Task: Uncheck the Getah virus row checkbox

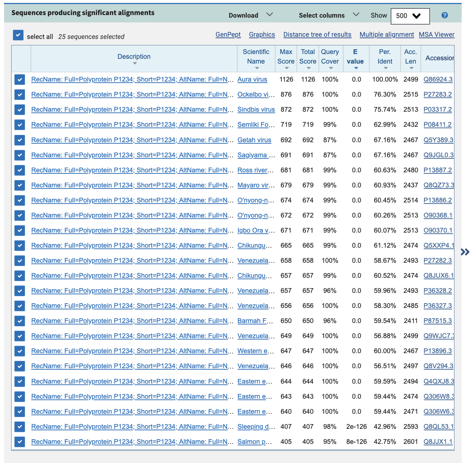Action: point(19,140)
